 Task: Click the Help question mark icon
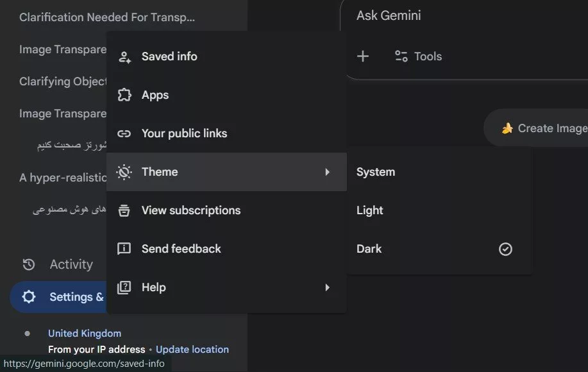124,287
